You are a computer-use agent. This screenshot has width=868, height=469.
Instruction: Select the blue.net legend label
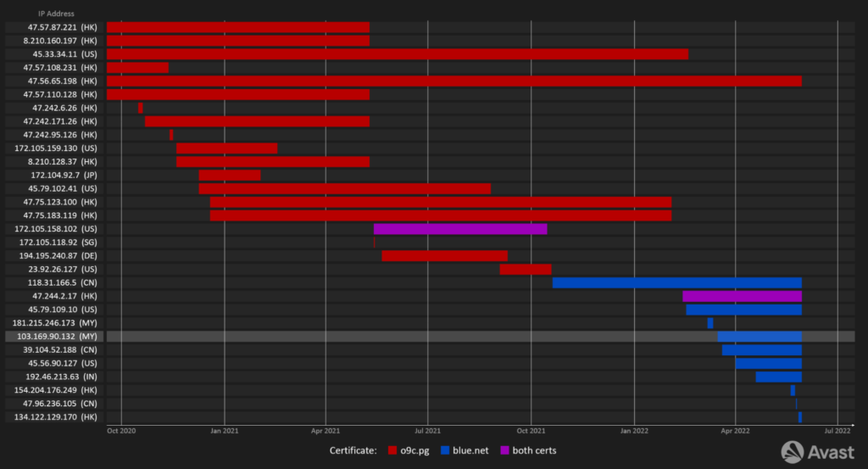pos(470,450)
